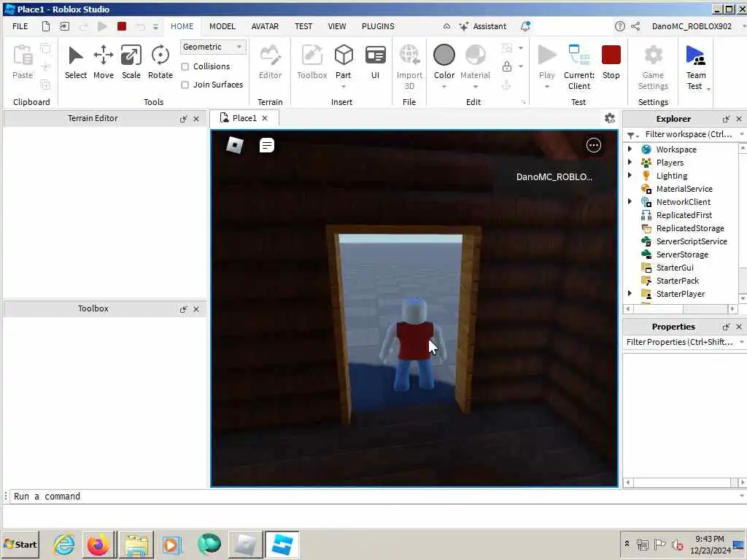
Task: Open the Roblox menu icon in viewport
Action: click(x=234, y=145)
